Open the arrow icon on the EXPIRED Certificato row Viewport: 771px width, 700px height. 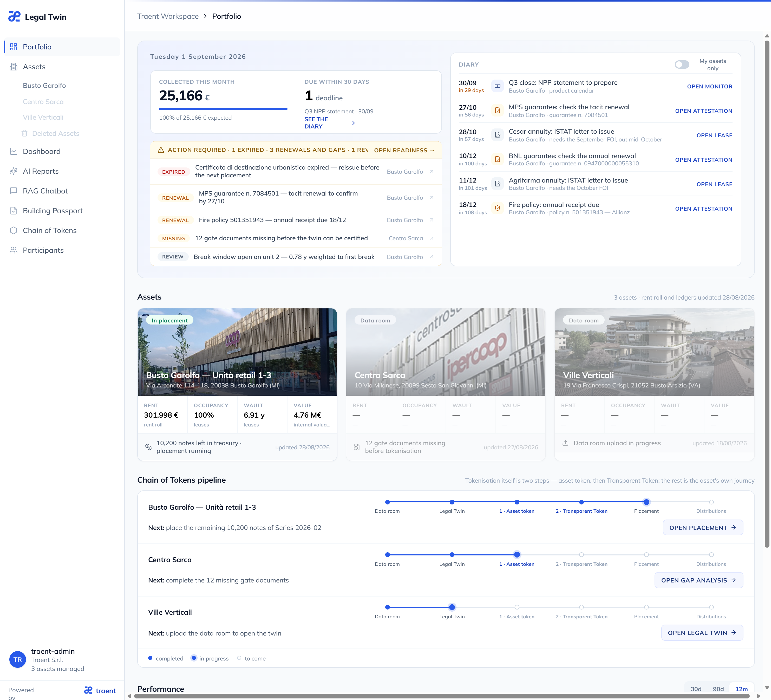pyautogui.click(x=432, y=172)
